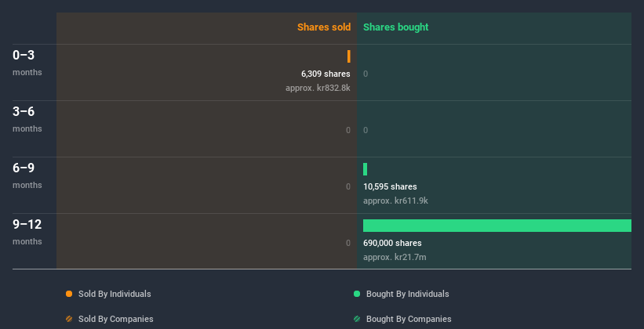Select the Sold By Companies legend label

[x=116, y=319]
